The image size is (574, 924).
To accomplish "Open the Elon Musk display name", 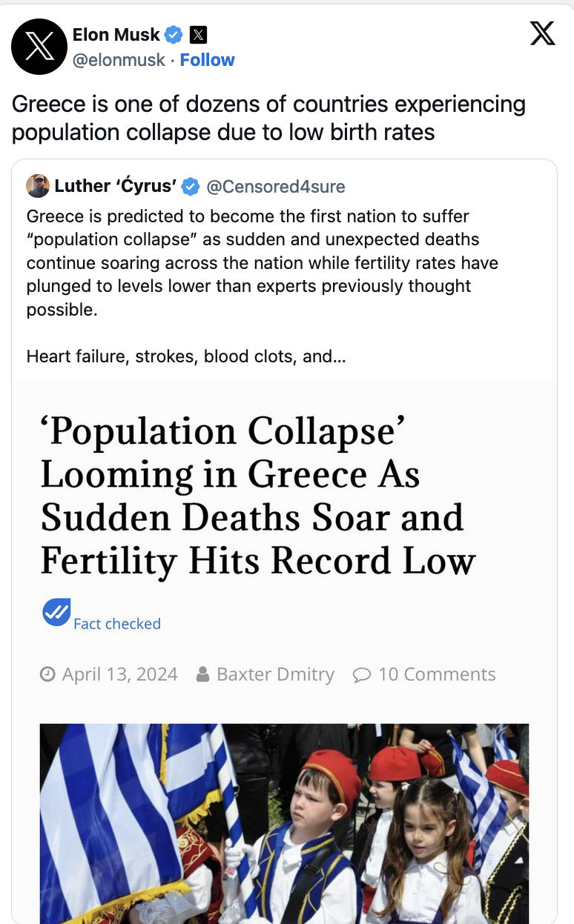I will click(x=116, y=34).
